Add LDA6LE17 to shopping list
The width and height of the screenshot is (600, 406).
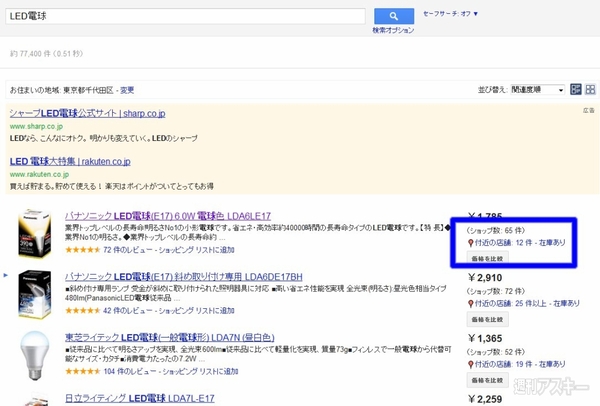pyautogui.click(x=196, y=250)
